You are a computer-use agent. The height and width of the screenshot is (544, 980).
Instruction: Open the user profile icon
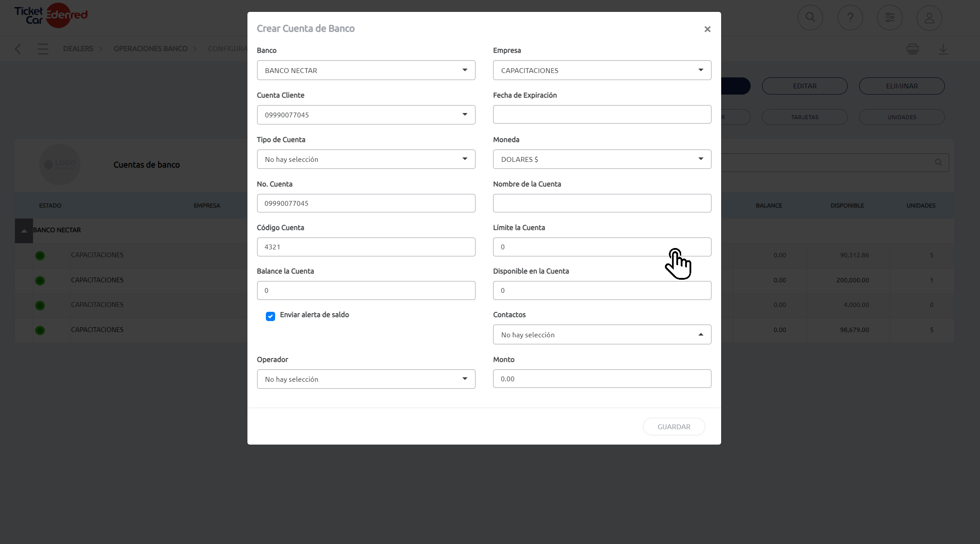tap(929, 18)
